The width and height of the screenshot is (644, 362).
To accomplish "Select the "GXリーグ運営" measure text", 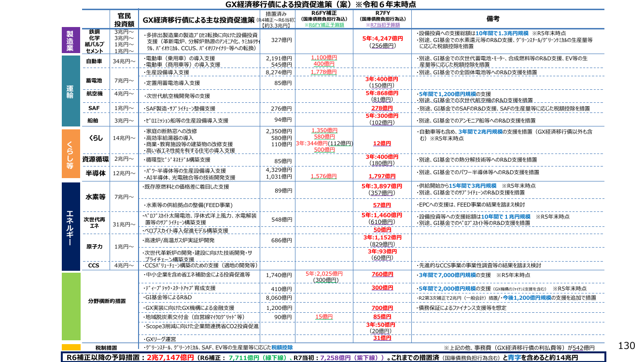I will pyautogui.click(x=161, y=340).
